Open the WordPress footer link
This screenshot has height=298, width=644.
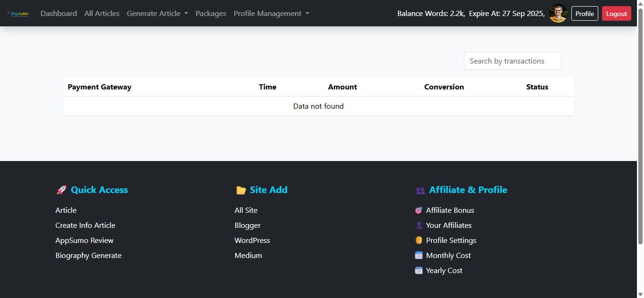[252, 241]
